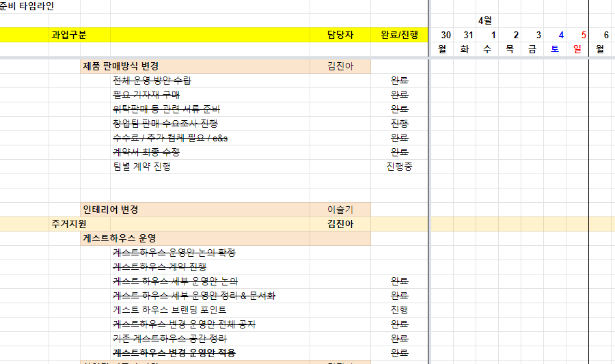This screenshot has height=364, width=615.
Task: Click the 완료 status of 계약서 최종 수정
Action: 399,152
